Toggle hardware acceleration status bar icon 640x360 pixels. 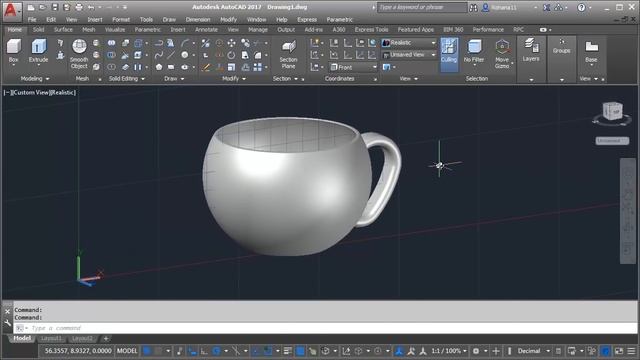(x=606, y=351)
